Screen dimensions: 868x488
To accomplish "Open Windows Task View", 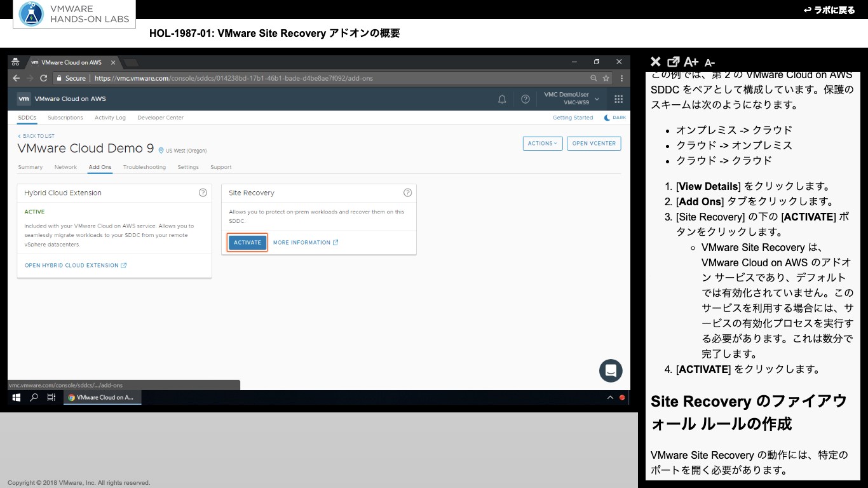I will point(51,397).
